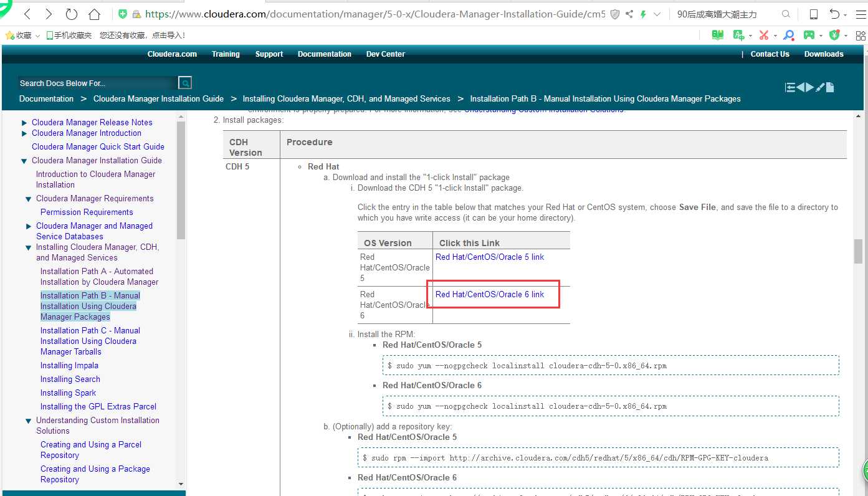
Task: Click the grey shield icon after the URL
Action: [615, 14]
